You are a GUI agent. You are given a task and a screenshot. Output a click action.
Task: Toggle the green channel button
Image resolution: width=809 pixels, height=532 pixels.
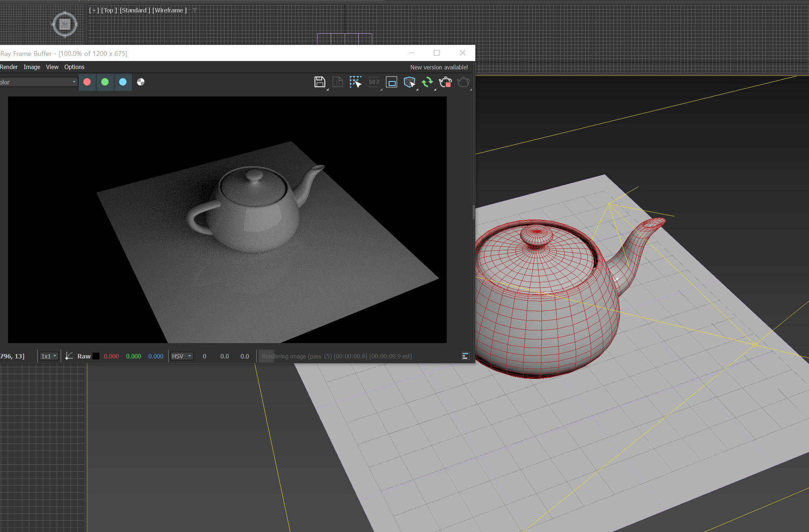pos(105,82)
